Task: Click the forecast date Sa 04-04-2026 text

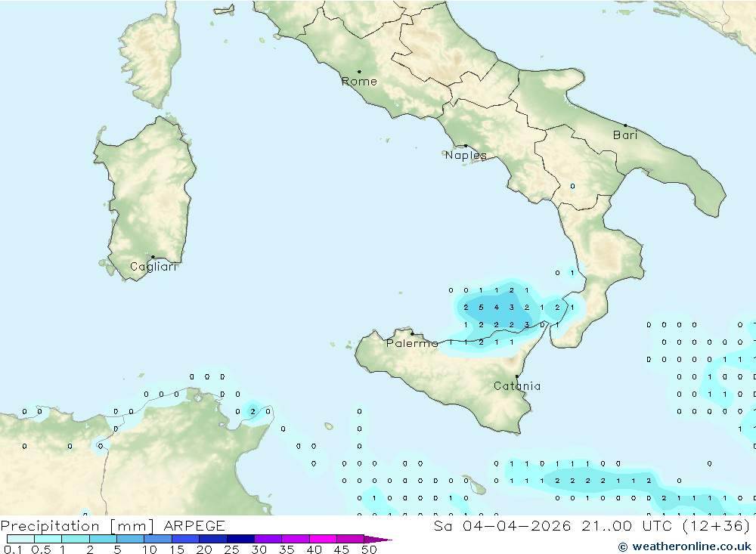Action: tap(502, 525)
